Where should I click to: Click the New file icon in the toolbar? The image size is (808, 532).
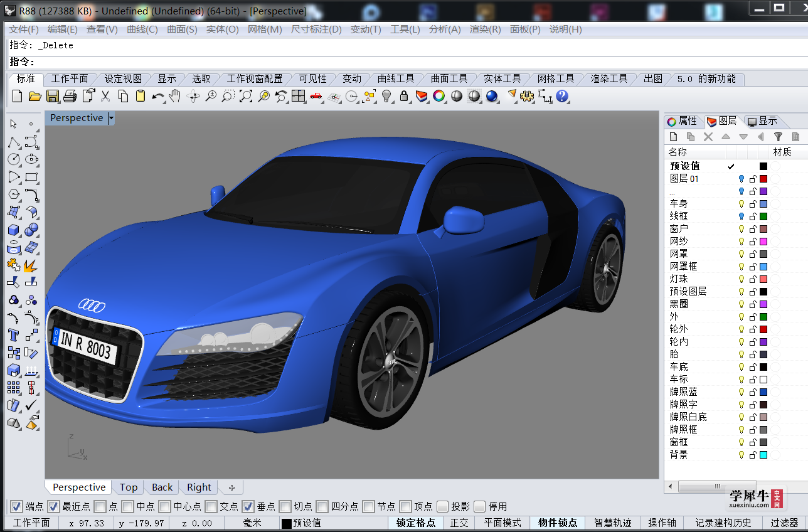pos(17,96)
